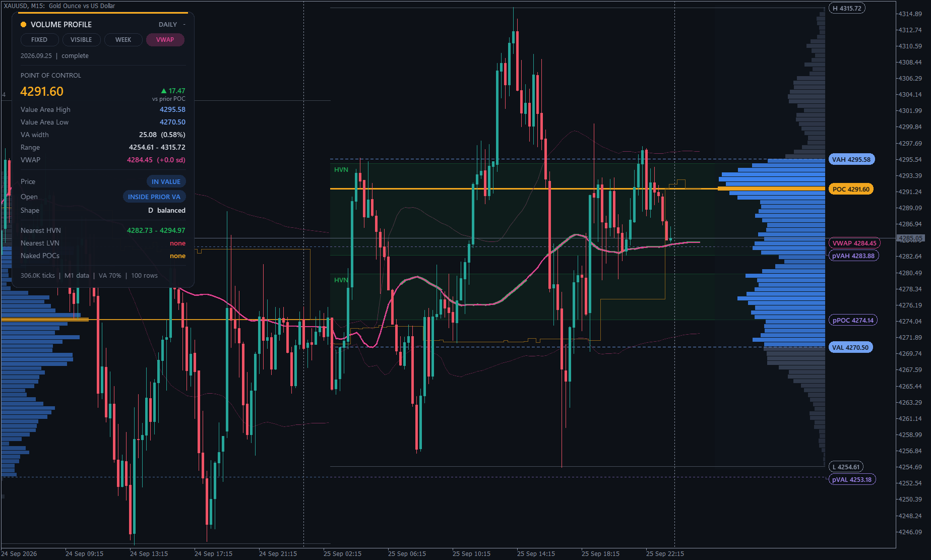Click the upper HVN zone label
Viewport: 931px width, 560px height.
pyautogui.click(x=341, y=169)
